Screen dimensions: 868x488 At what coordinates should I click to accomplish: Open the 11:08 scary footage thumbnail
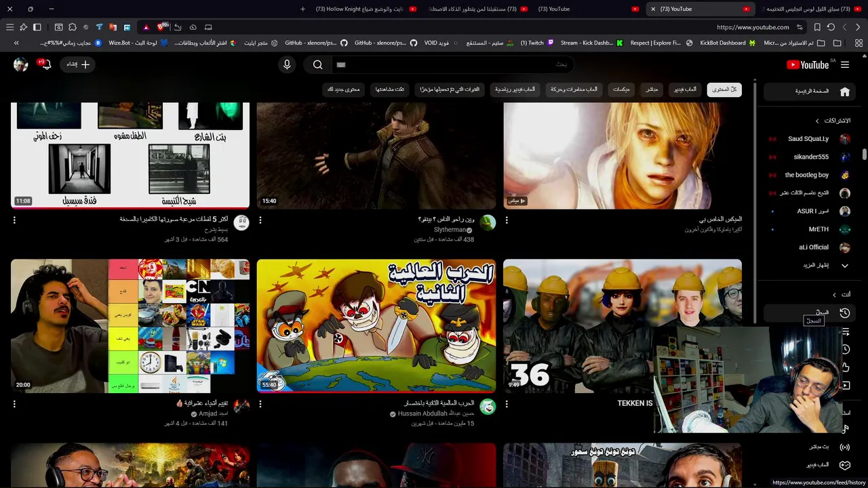point(130,155)
